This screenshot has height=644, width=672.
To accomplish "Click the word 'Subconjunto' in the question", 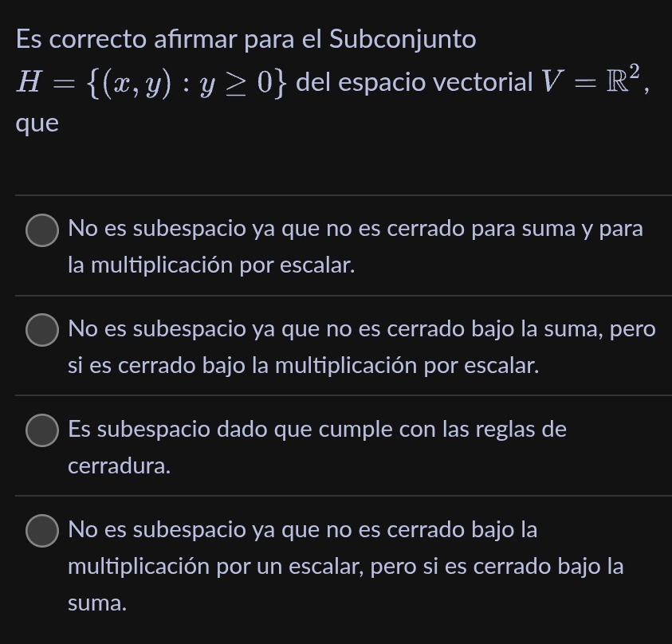I will (403, 39).
